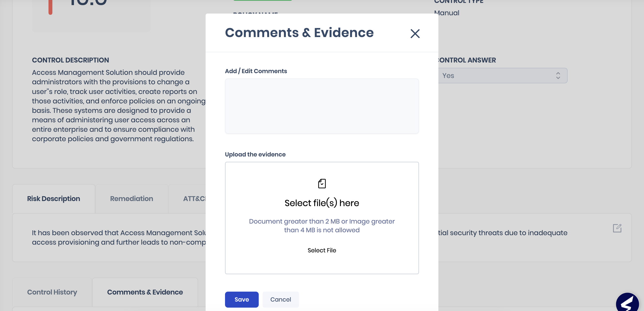Click the save icon in Comments modal

point(241,299)
